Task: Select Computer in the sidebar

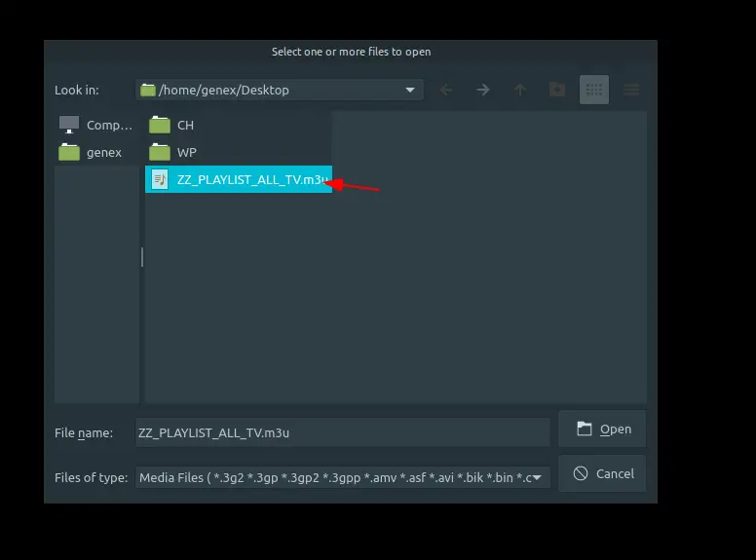Action: click(95, 125)
